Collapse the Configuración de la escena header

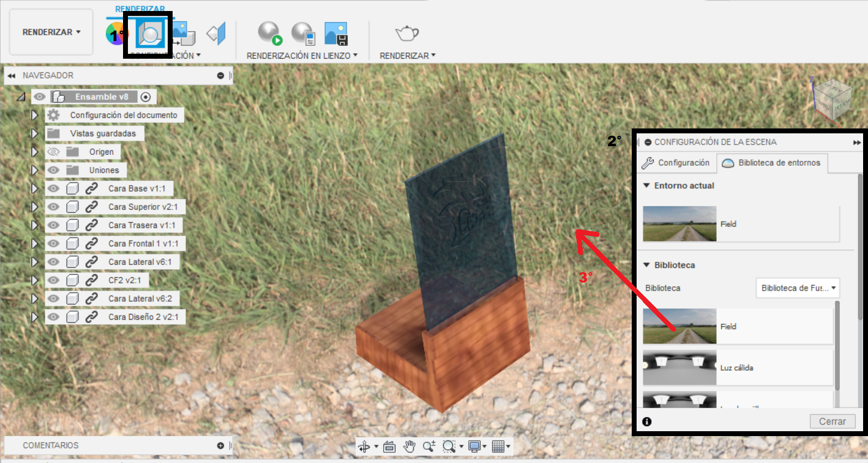(x=648, y=142)
